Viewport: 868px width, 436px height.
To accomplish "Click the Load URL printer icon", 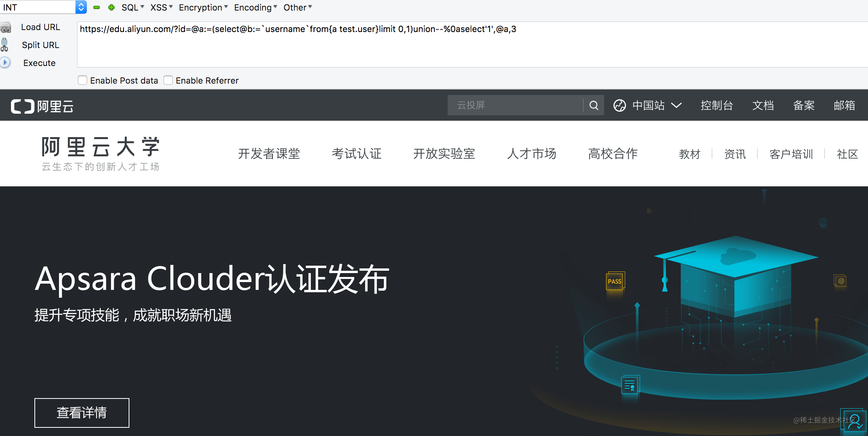I will click(x=5, y=27).
